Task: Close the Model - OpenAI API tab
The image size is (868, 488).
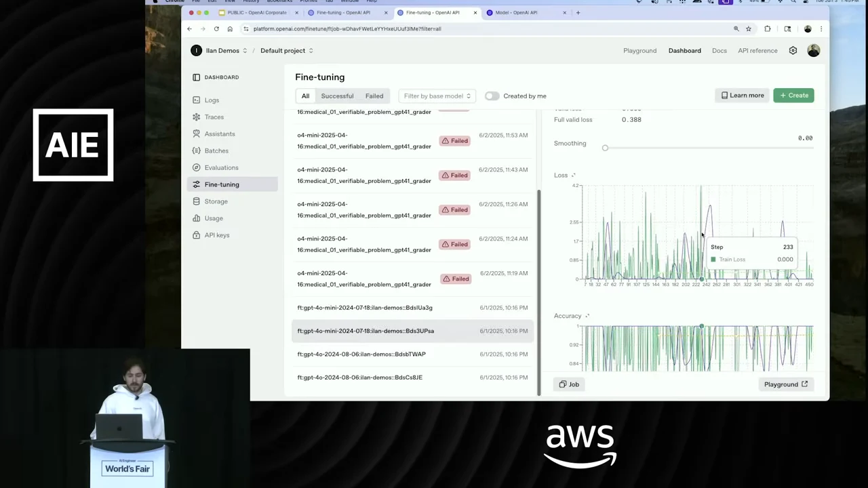Action: tap(564, 12)
